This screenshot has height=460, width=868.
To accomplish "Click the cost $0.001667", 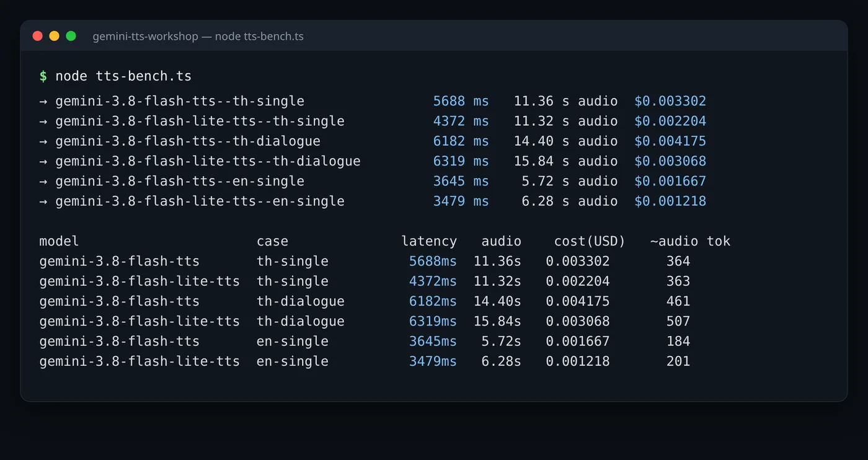I will pyautogui.click(x=670, y=181).
